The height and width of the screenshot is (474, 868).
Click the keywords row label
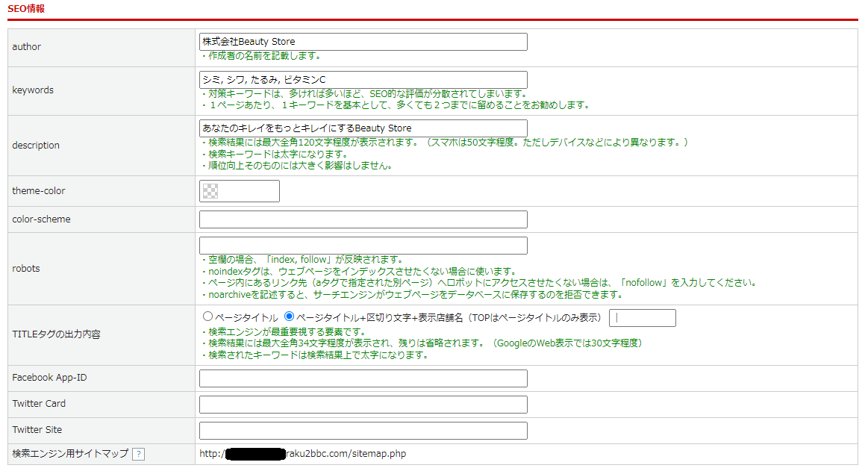coord(33,90)
